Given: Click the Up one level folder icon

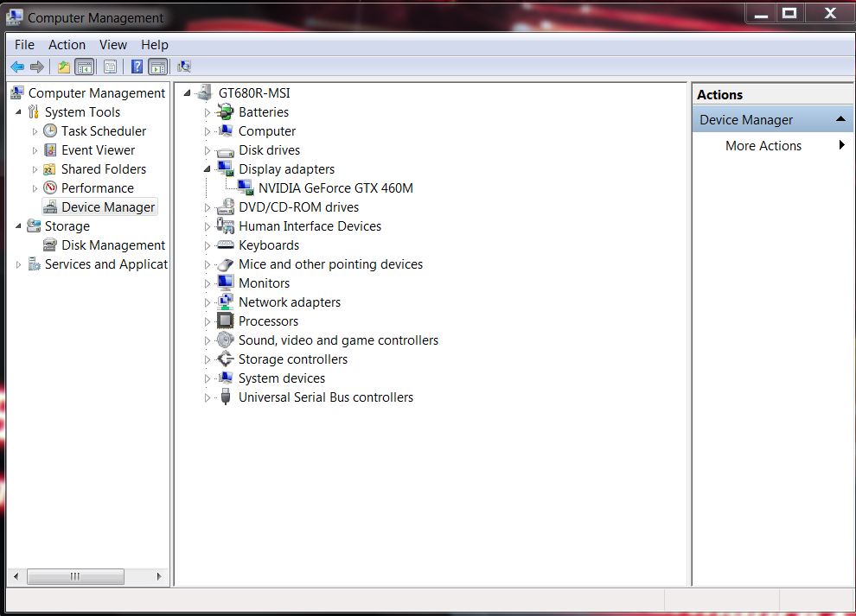Looking at the screenshot, I should [64, 67].
